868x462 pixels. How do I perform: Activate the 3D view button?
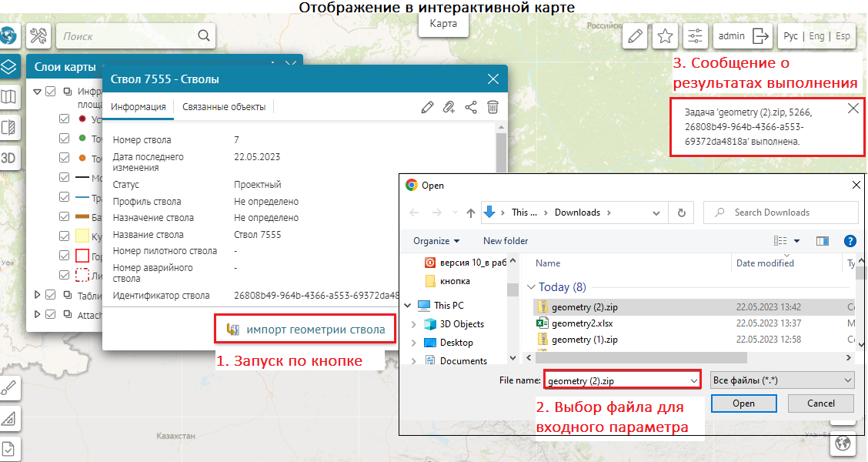[8, 158]
